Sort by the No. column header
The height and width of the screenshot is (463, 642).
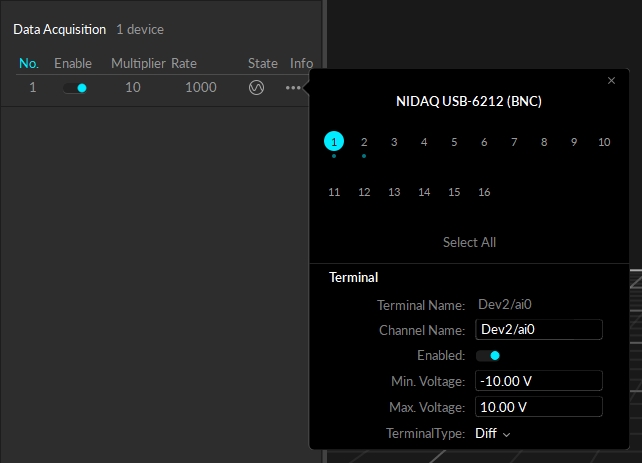29,63
